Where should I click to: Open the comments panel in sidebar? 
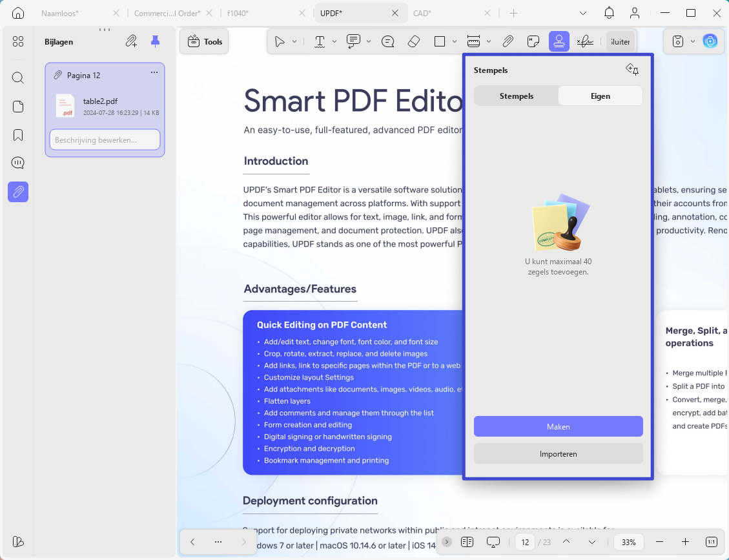(18, 163)
